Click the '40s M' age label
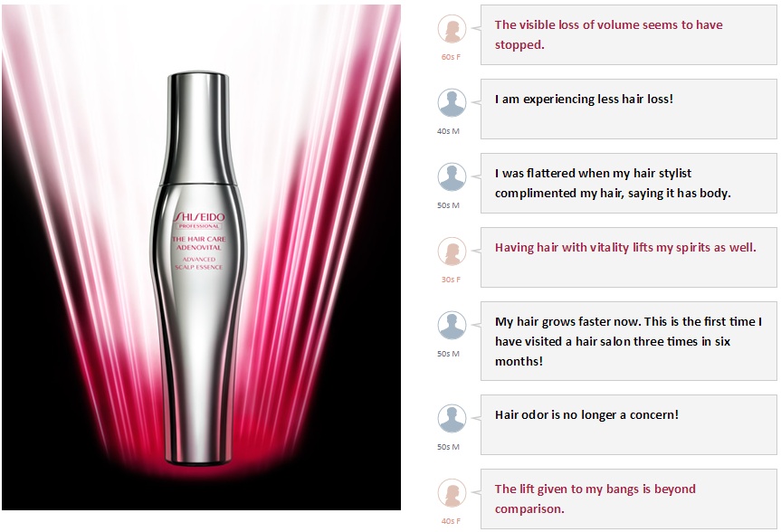The height and width of the screenshot is (532, 781). (448, 131)
